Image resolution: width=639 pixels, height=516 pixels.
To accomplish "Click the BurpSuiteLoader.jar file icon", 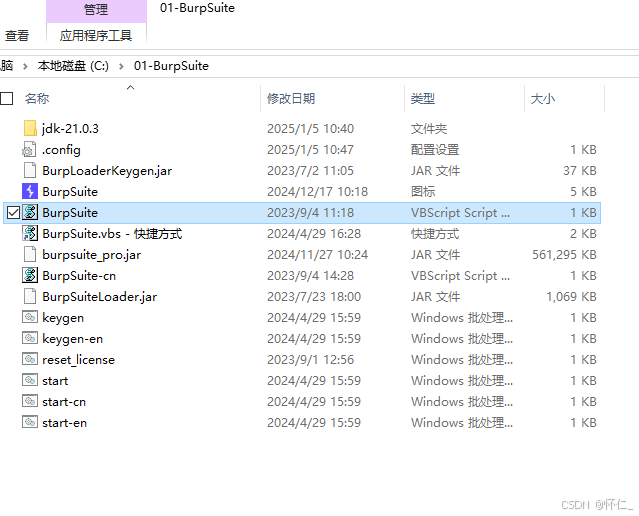I will (x=30, y=296).
